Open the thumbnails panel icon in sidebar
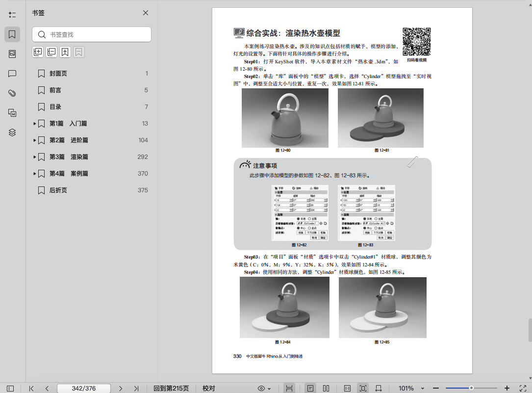Screen dimensions: 532x393 [12, 54]
